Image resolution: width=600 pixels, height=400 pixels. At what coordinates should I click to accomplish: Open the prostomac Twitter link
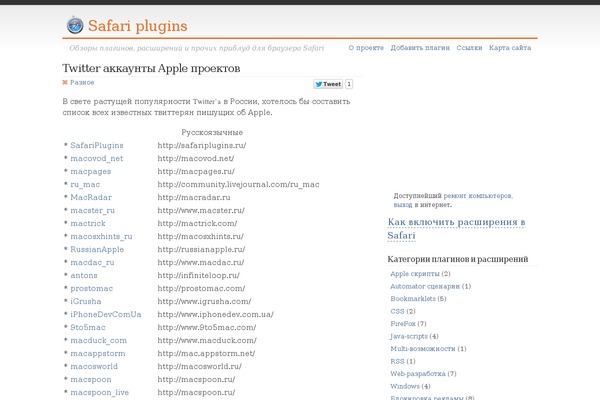92,289
